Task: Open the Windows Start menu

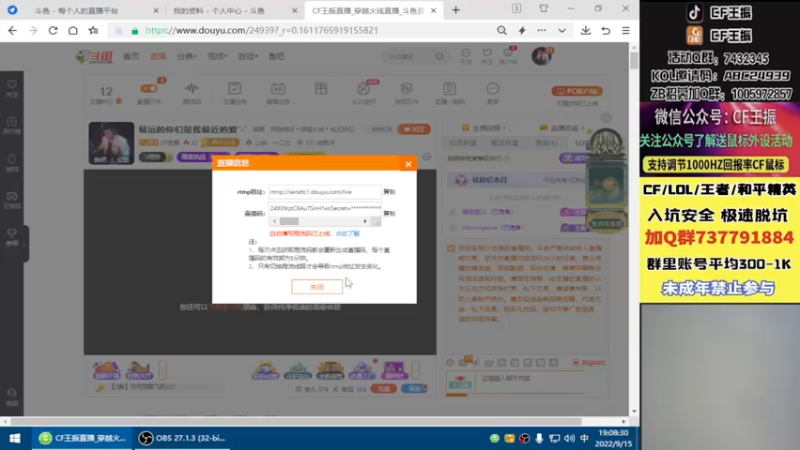Action: (x=15, y=438)
